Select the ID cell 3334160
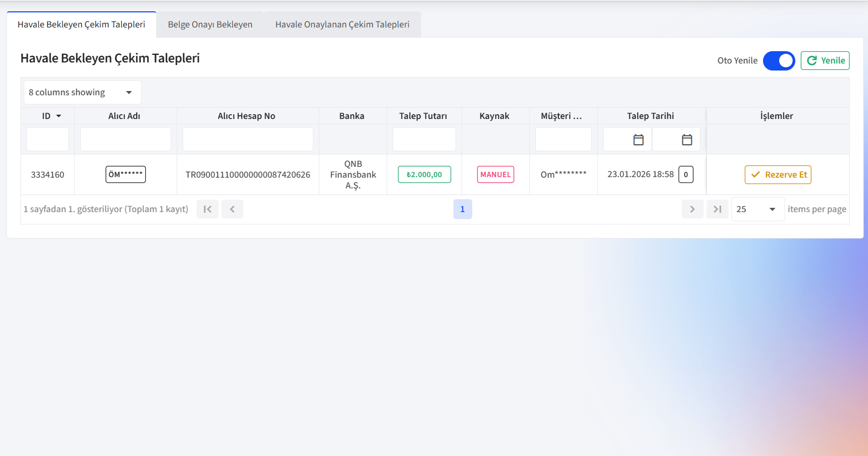The height and width of the screenshot is (456, 868). (47, 174)
